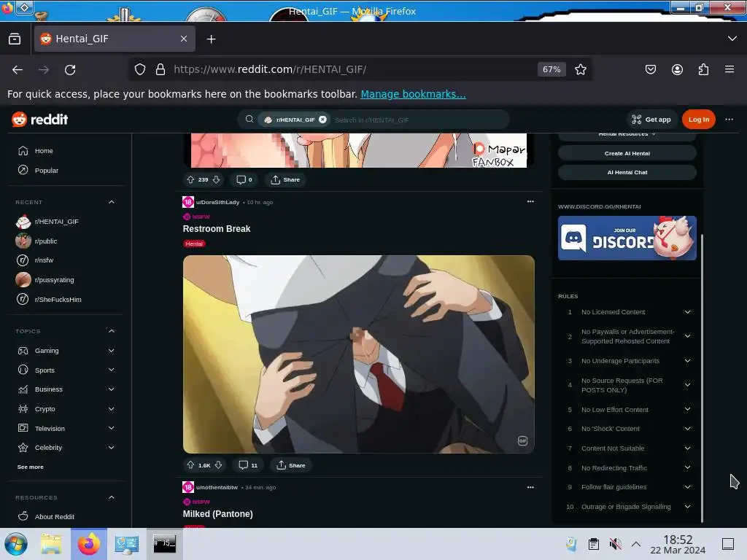
Task: Expand rule 8 No Redirecting Traffic
Action: click(687, 467)
